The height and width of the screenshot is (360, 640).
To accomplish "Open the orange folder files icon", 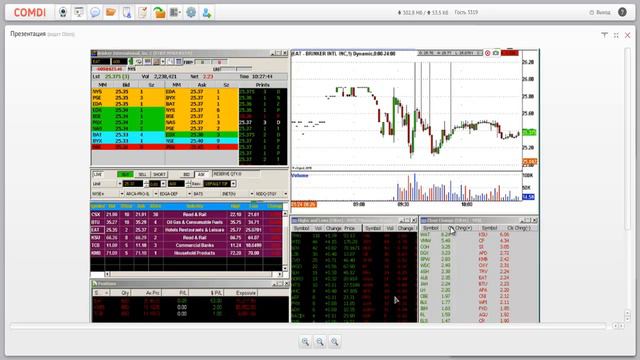I will (111, 12).
